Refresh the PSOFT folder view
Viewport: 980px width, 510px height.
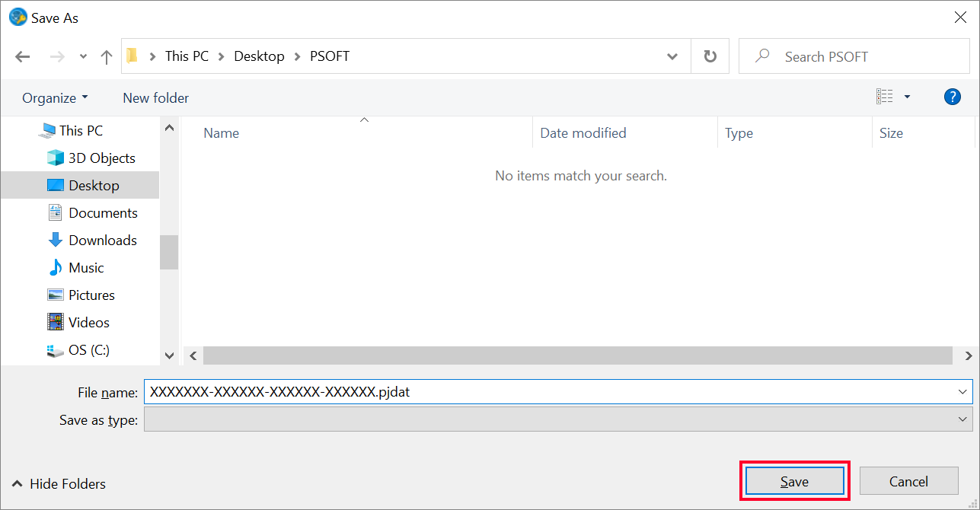pyautogui.click(x=710, y=56)
